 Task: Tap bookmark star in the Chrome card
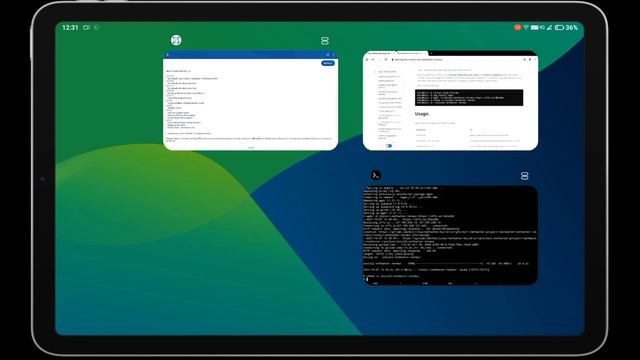click(x=524, y=60)
